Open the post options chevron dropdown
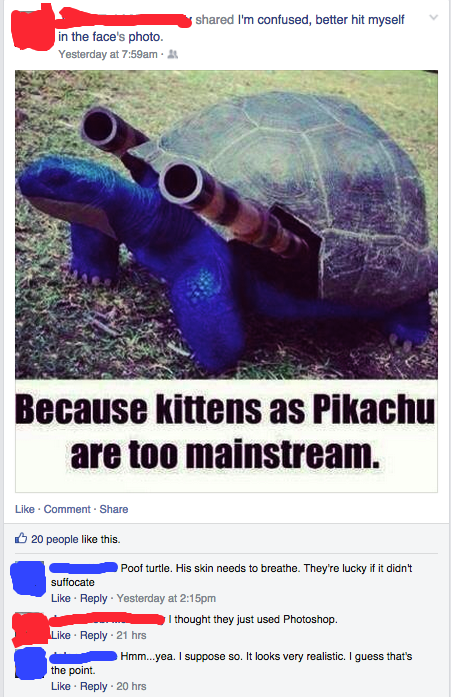Image resolution: width=451 pixels, height=697 pixels. [434, 18]
